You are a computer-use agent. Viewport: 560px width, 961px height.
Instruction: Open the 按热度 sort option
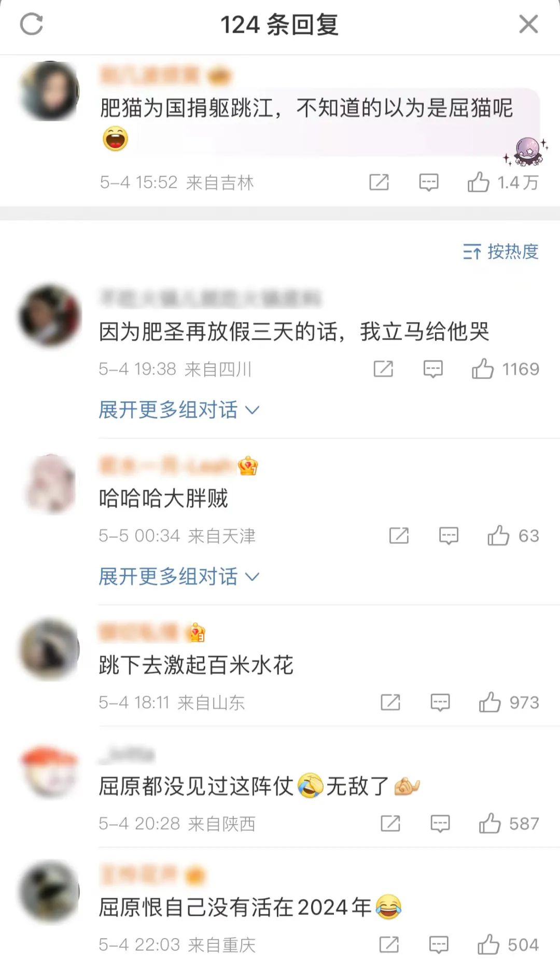500,252
